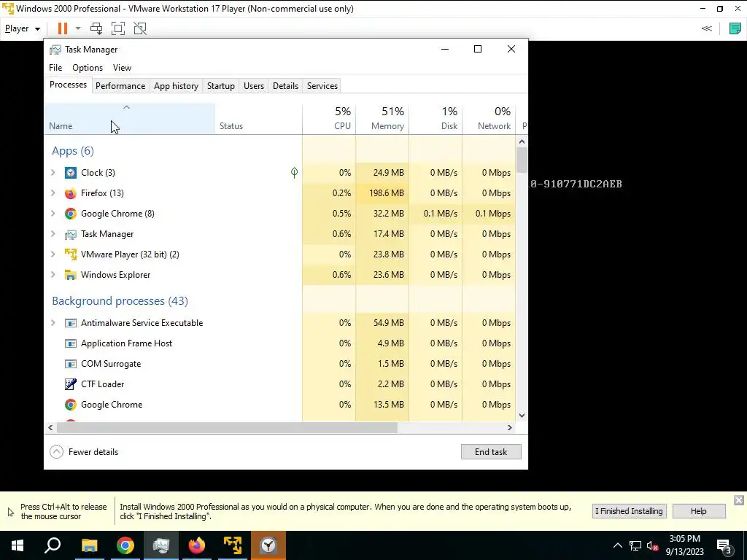The height and width of the screenshot is (560, 747).
Task: Switch to the Users tab
Action: coord(253,86)
